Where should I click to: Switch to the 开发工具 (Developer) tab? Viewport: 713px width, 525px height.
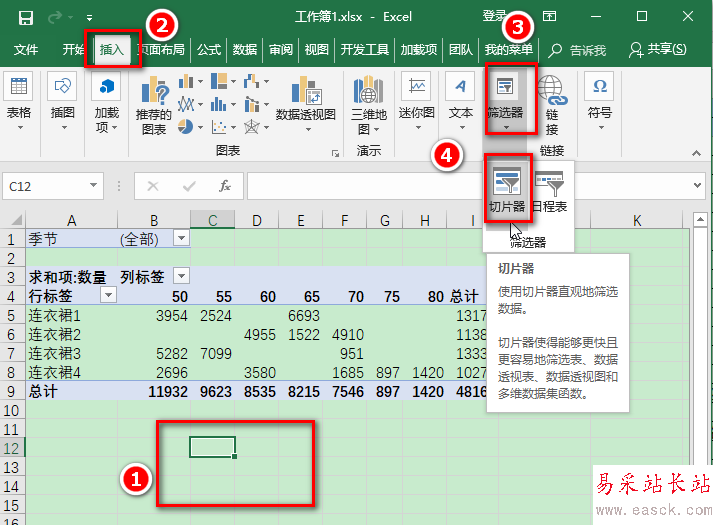coord(365,50)
